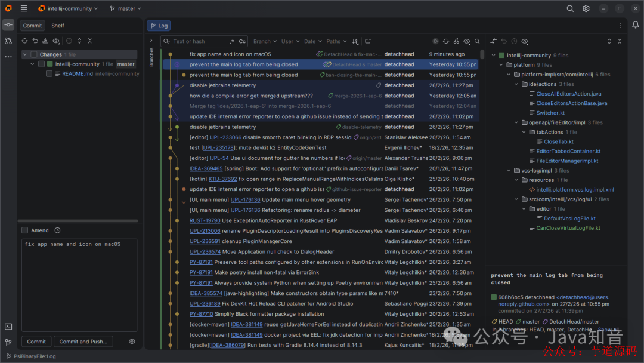Open the More tool windows ellipsis
Screen dimensions: 644x363
(x=8, y=57)
